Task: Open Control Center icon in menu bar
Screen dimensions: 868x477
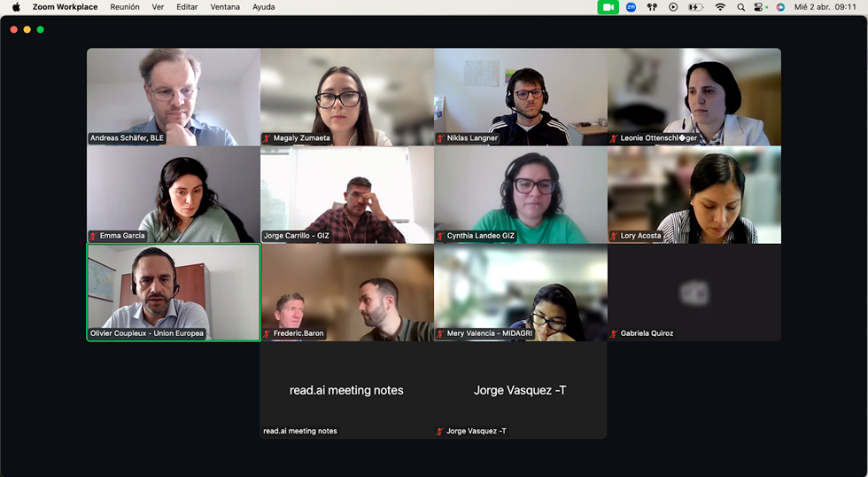Action: tap(760, 7)
